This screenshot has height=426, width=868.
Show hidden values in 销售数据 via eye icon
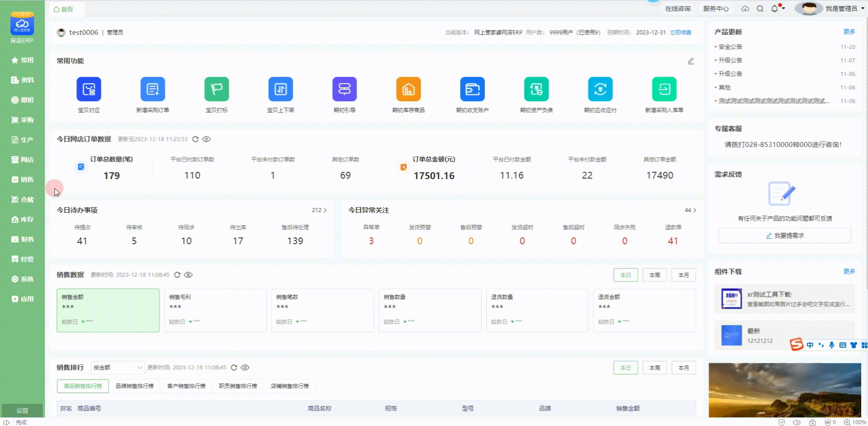click(x=189, y=275)
